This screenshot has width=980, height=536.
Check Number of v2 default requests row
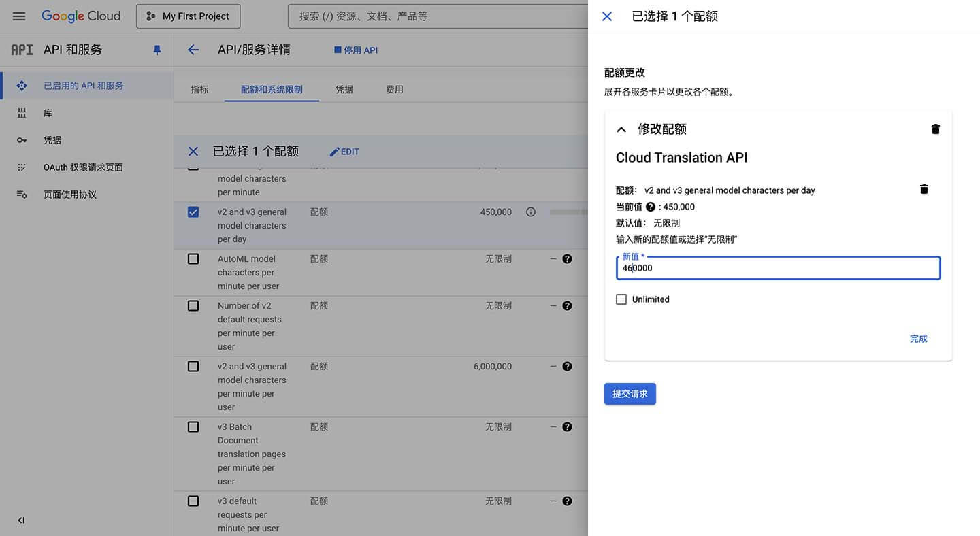pyautogui.click(x=193, y=306)
